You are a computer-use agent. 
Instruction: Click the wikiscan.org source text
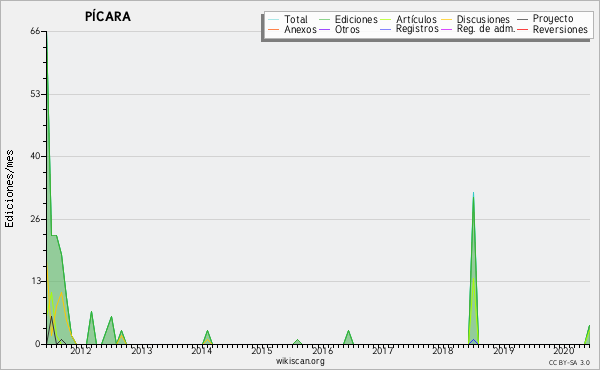point(300,361)
